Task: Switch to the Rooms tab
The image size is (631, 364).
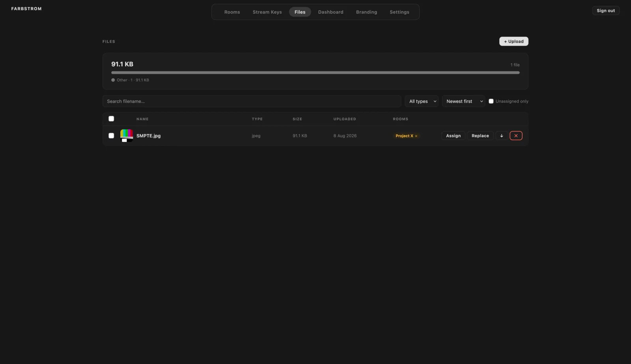Action: coord(232,12)
